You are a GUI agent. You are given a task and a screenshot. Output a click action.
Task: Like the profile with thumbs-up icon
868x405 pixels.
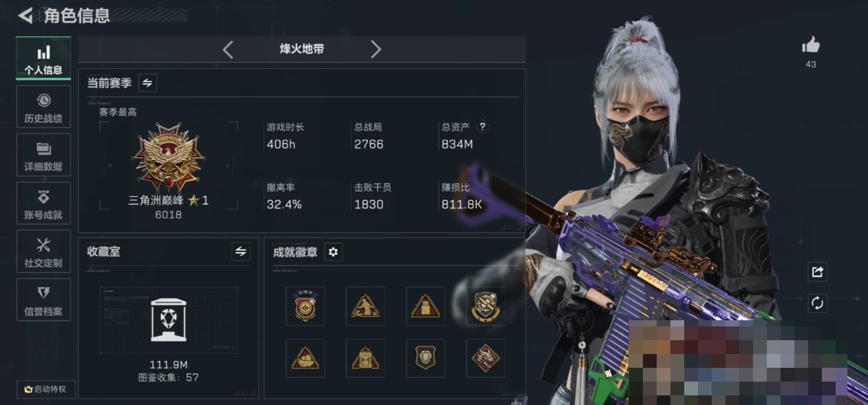pyautogui.click(x=811, y=46)
